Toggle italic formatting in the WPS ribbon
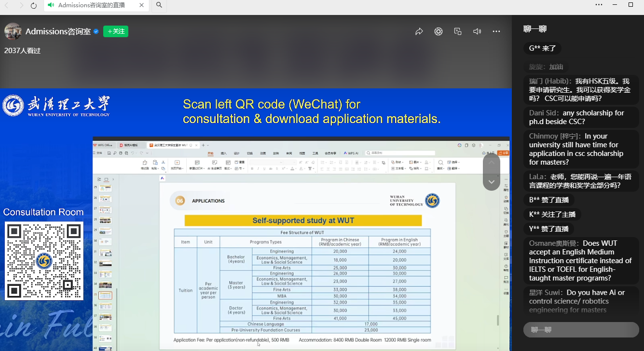644x351 pixels. coord(258,168)
